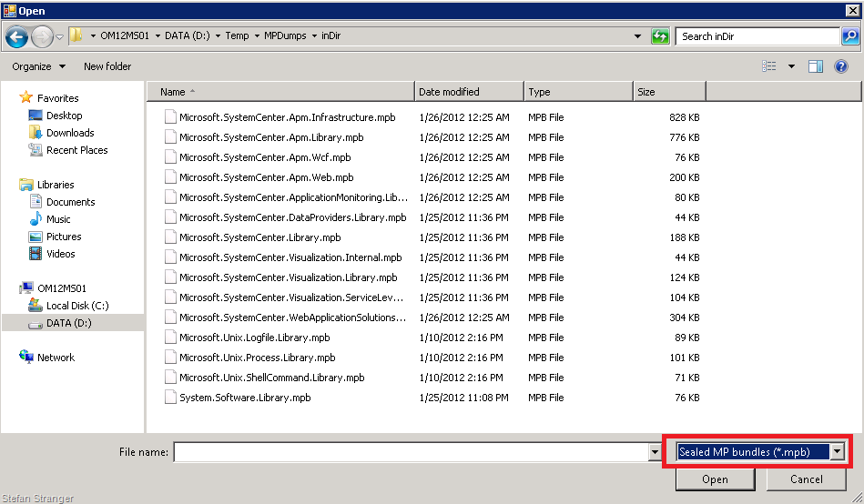Create a New folder
The image size is (864, 504).
(107, 66)
